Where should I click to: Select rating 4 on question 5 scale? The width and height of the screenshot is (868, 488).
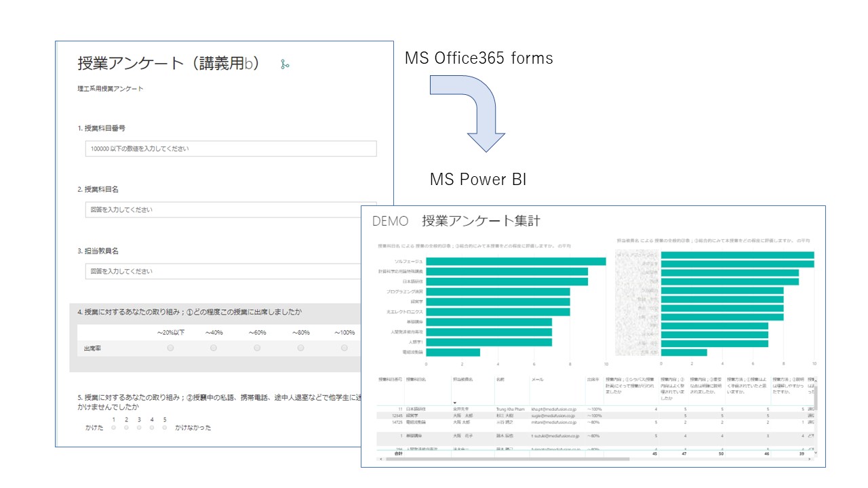pos(152,428)
